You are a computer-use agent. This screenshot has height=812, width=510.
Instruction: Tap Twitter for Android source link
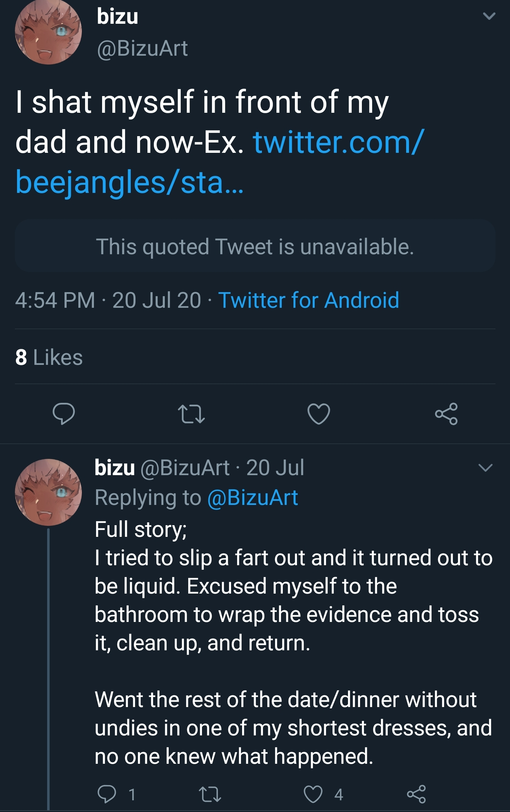pos(308,300)
